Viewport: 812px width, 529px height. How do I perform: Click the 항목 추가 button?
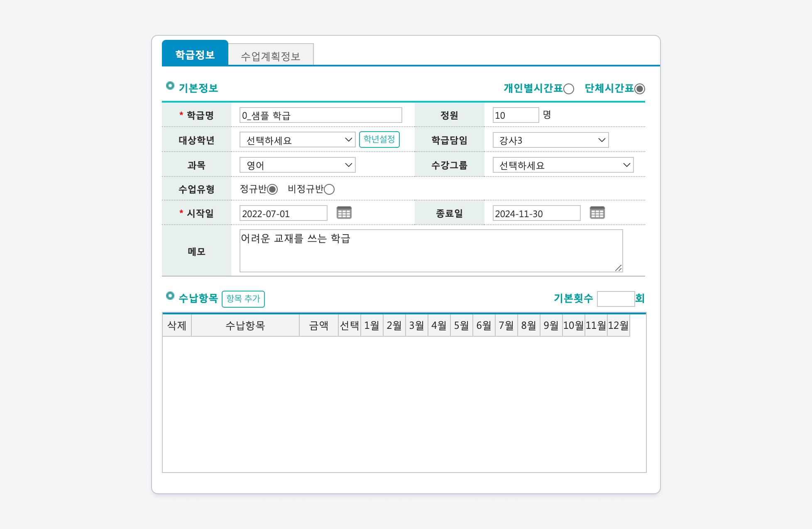[x=243, y=299]
